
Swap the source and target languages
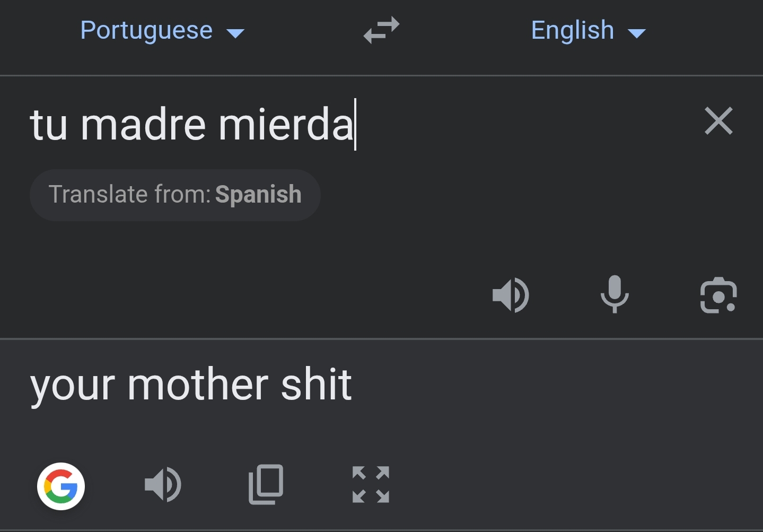click(381, 30)
